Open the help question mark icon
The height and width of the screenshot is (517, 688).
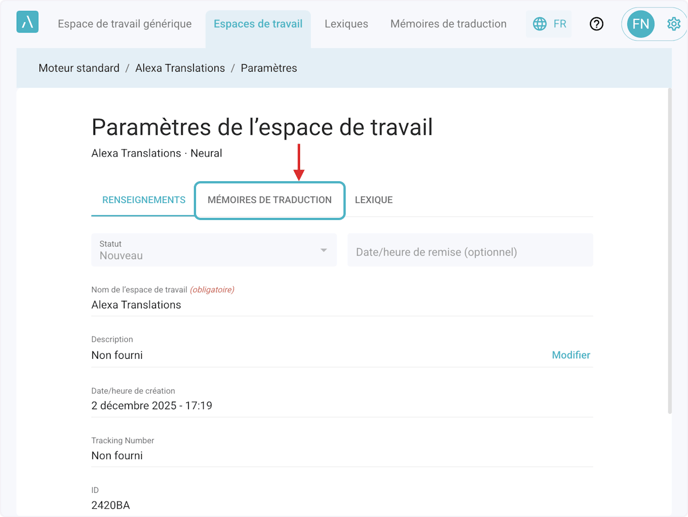coord(596,24)
